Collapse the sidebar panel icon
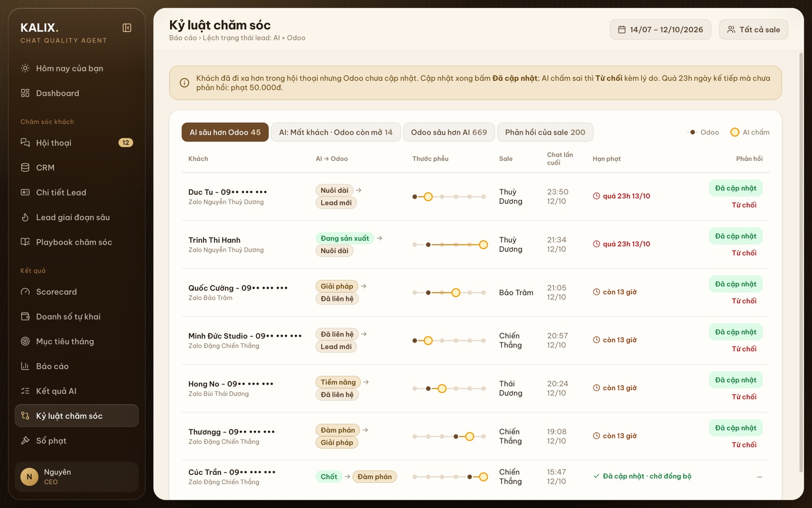 127,28
